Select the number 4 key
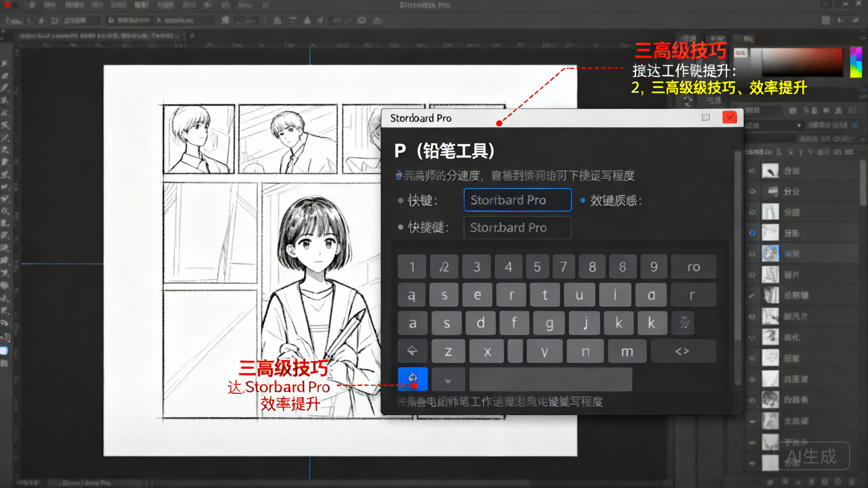Viewport: 868px width, 488px height. pos(509,267)
